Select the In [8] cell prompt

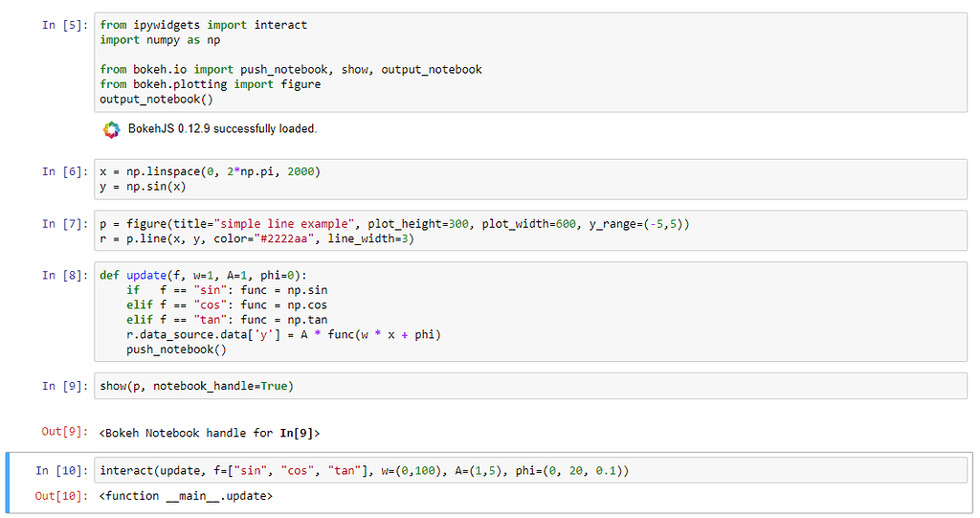point(64,276)
